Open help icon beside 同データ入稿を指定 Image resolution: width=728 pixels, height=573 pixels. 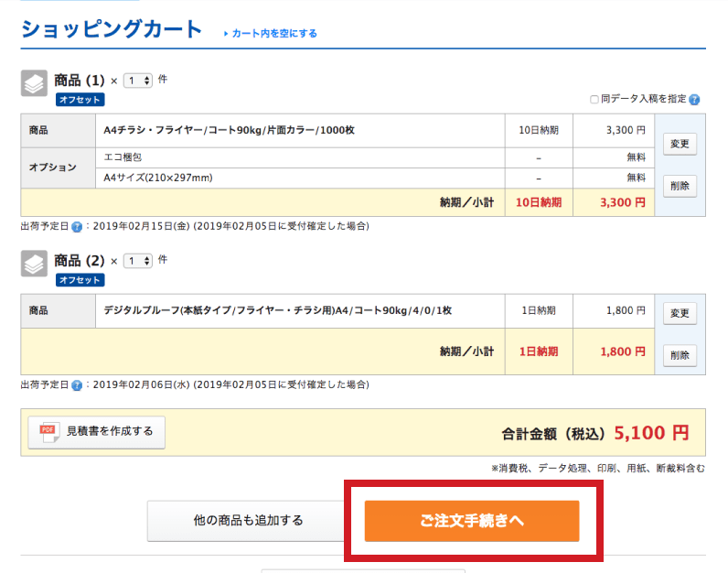[x=695, y=100]
